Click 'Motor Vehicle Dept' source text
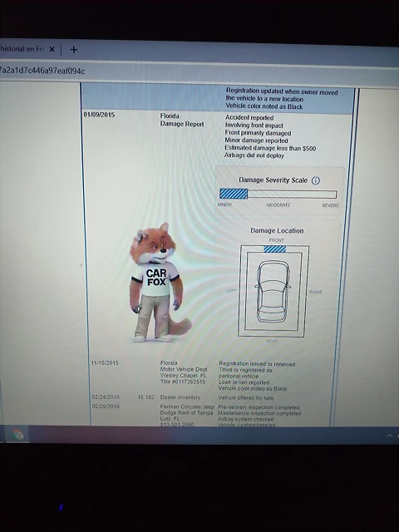 coord(184,369)
